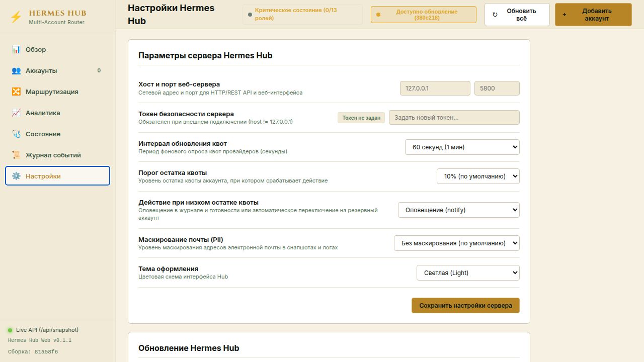Click the port 5800 input field
The width and height of the screenshot is (644, 362).
[497, 88]
